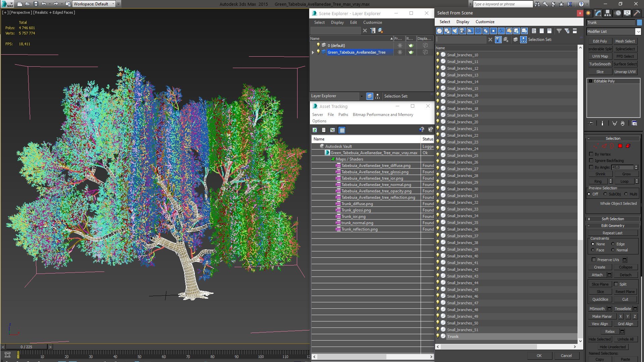Click the Find field in Select From Scene
The image size is (644, 362).
click(x=461, y=40)
